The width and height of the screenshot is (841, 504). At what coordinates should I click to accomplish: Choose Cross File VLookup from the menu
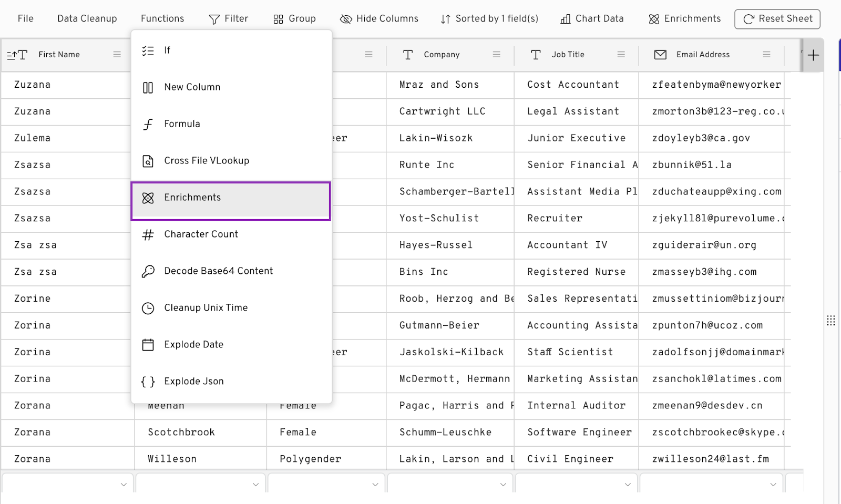[x=207, y=161]
